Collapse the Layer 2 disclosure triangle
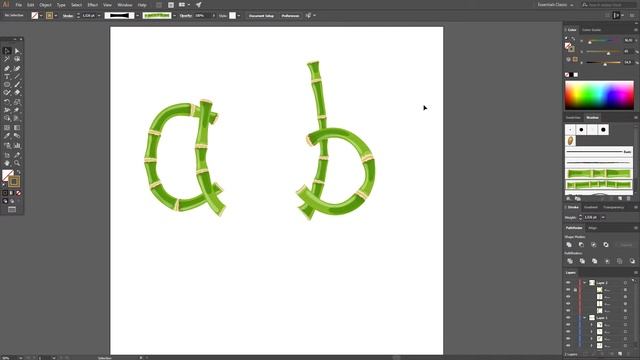Screen dimensions: 640x360 tap(584, 282)
